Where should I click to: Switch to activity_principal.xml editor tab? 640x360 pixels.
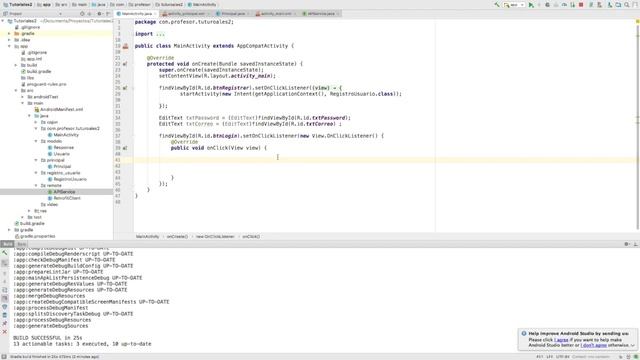186,13
